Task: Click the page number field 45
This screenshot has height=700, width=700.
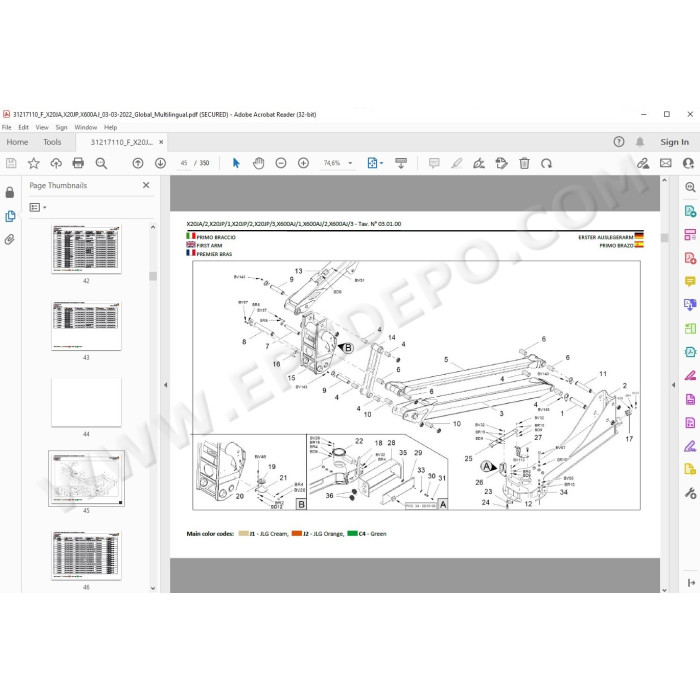Action: (x=183, y=163)
